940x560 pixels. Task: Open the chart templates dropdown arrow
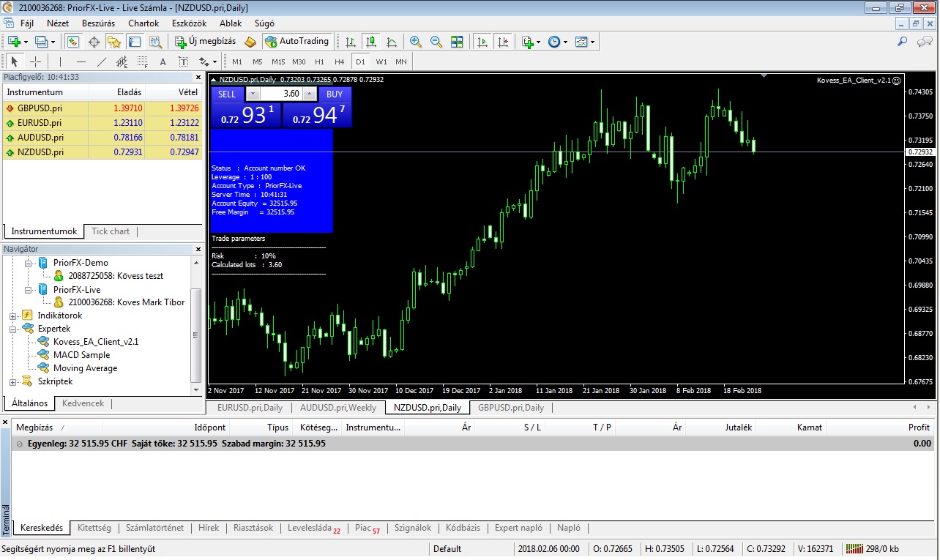[592, 42]
